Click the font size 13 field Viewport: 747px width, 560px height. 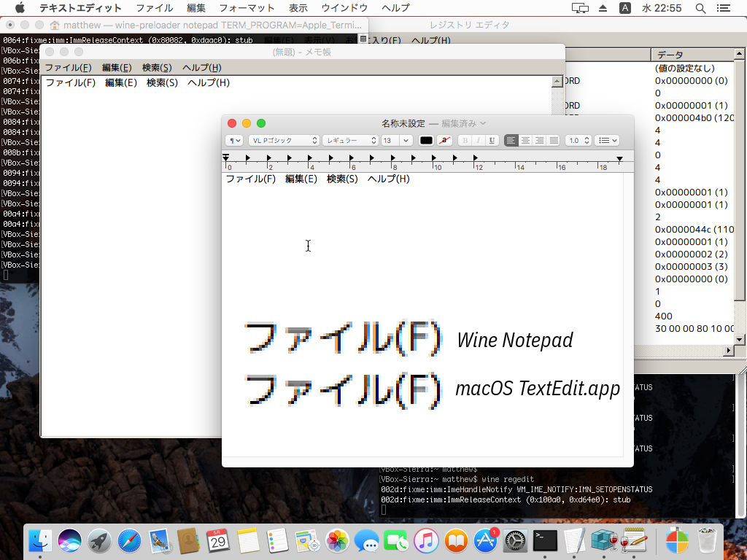(390, 141)
